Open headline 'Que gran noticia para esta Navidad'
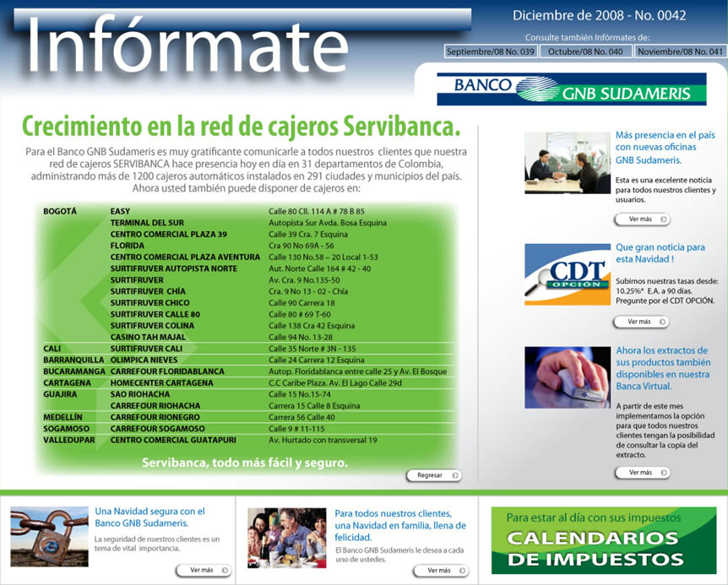Screen dimensions: 728x585 pos(660,253)
